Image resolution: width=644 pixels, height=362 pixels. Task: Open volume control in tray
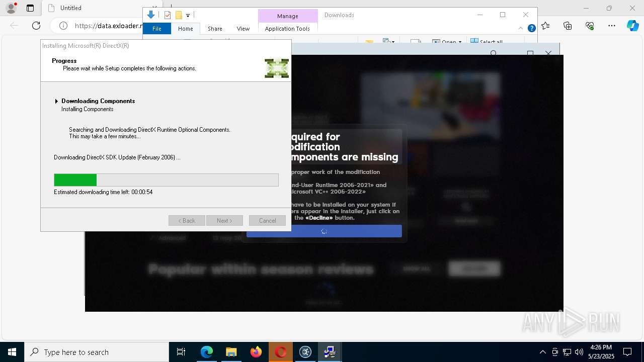579,352
